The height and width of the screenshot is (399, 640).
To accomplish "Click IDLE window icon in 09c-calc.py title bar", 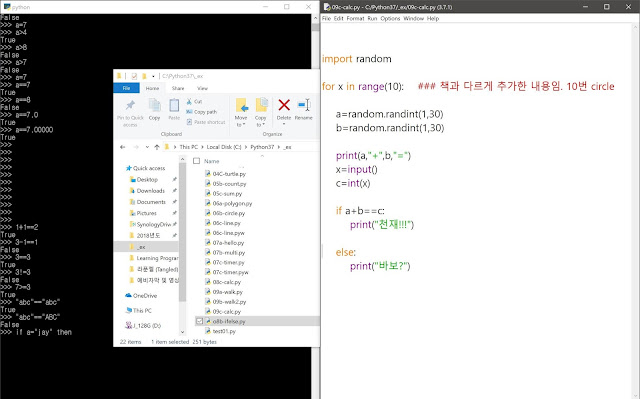I will (x=327, y=7).
